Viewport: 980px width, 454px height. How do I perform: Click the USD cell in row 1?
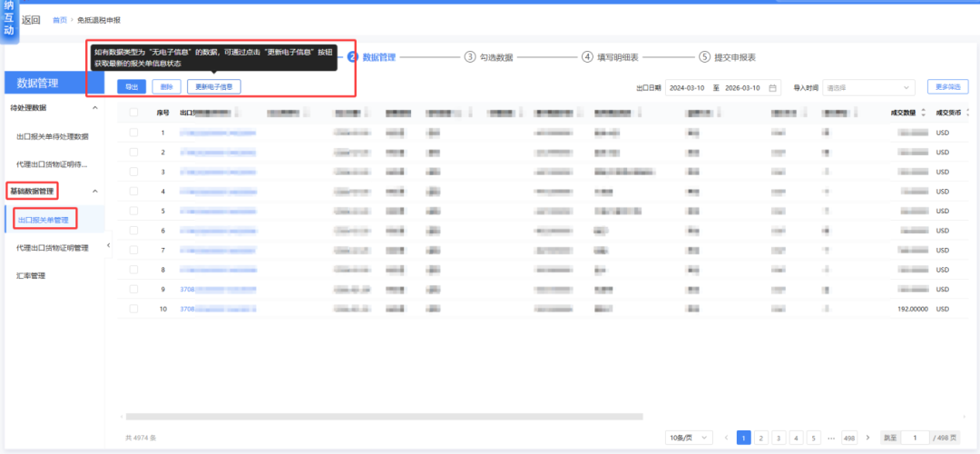[x=943, y=133]
